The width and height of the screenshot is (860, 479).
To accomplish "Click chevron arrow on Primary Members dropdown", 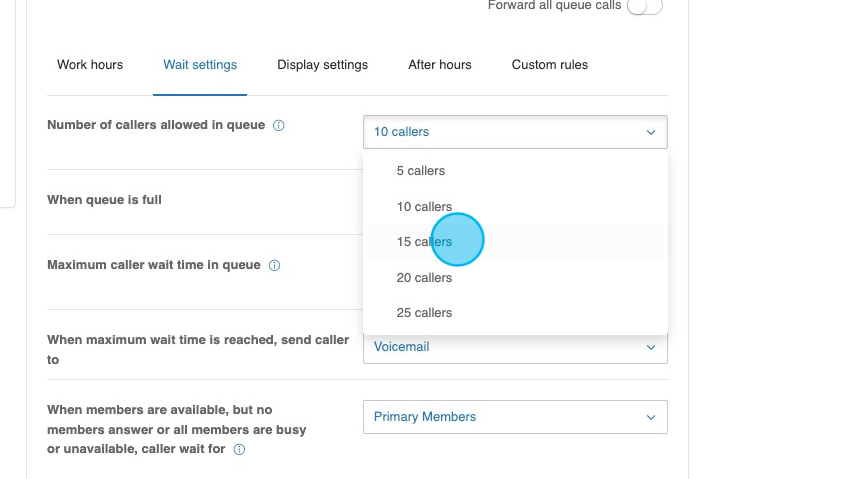I will tap(650, 417).
